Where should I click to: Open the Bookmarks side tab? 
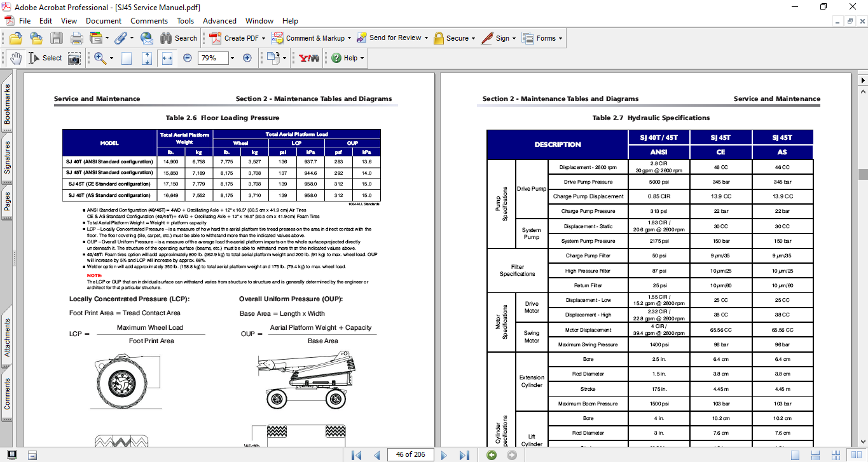coord(7,104)
